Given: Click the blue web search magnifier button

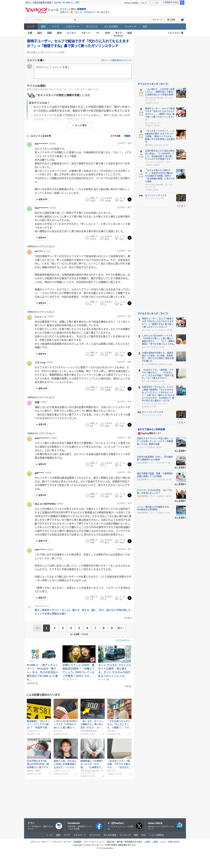Looking at the screenshot, I should [x=182, y=3].
